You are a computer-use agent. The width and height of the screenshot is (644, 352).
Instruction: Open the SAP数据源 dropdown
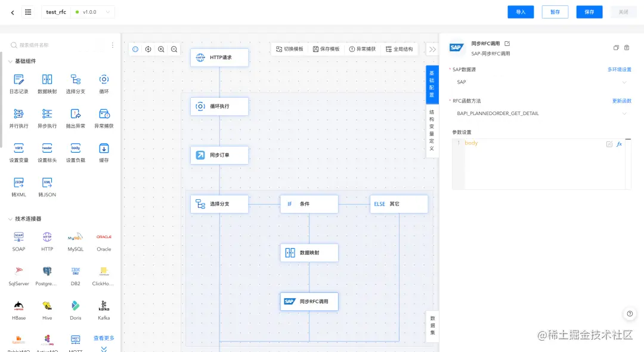tap(541, 82)
